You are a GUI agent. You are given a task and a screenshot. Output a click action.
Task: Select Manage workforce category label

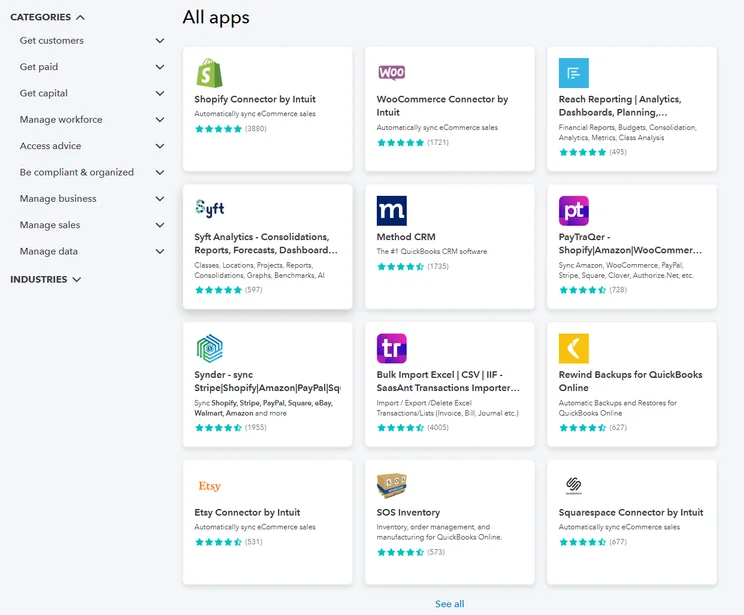tap(61, 120)
